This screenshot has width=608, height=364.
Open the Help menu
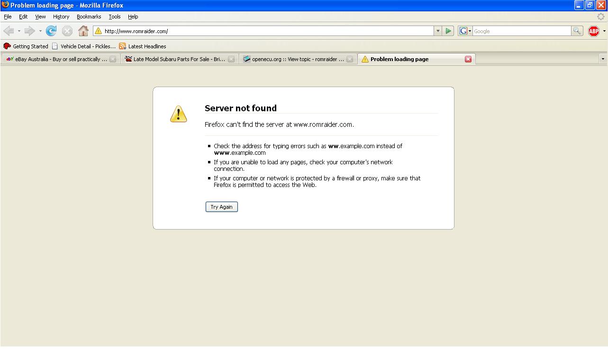click(x=133, y=17)
